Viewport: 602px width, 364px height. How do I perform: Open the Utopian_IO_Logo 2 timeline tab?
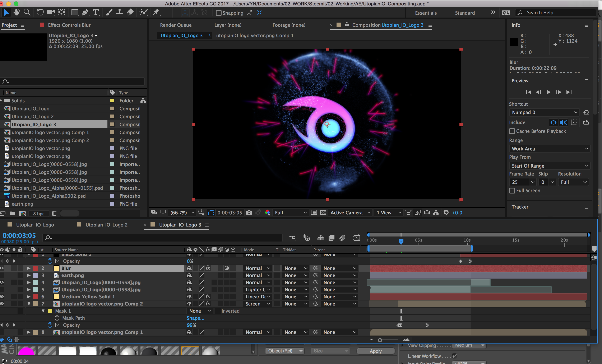pos(107,225)
